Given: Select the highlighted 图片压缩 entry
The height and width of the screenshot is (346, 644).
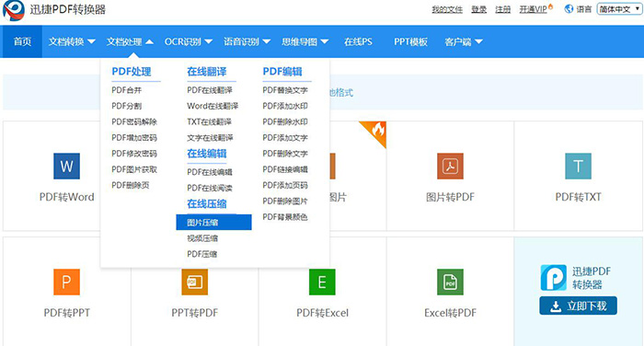Looking at the screenshot, I should pos(214,223).
